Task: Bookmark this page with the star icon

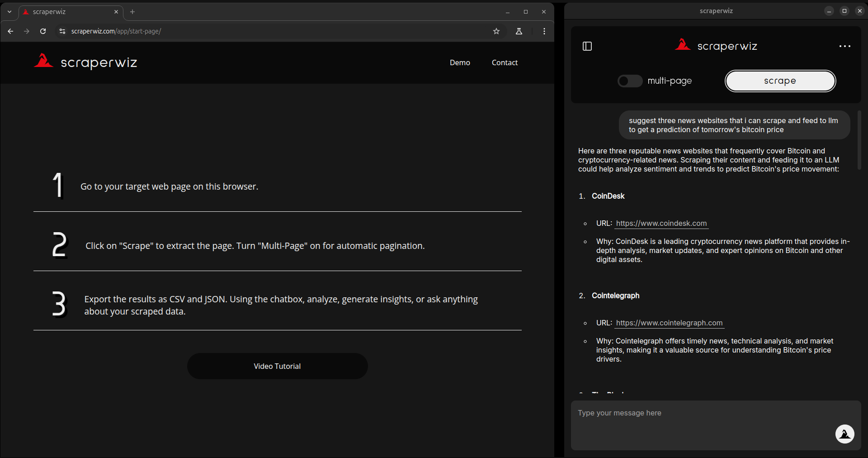Action: point(496,31)
